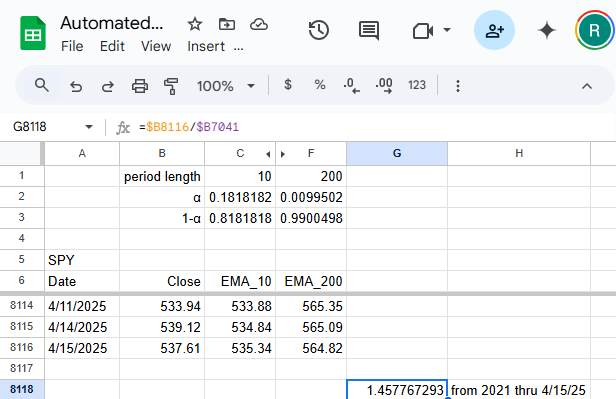
Task: Select the Close header cell
Action: coord(162,281)
